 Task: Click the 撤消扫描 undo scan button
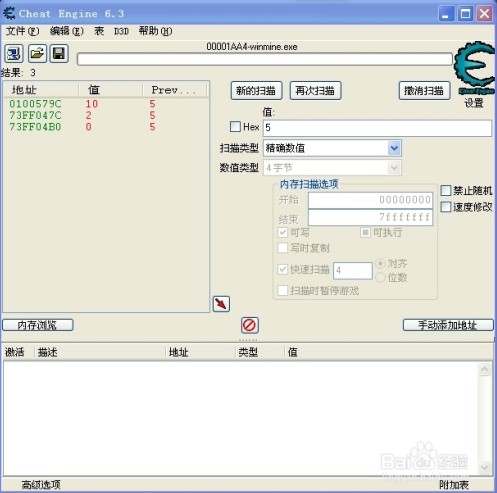click(424, 91)
